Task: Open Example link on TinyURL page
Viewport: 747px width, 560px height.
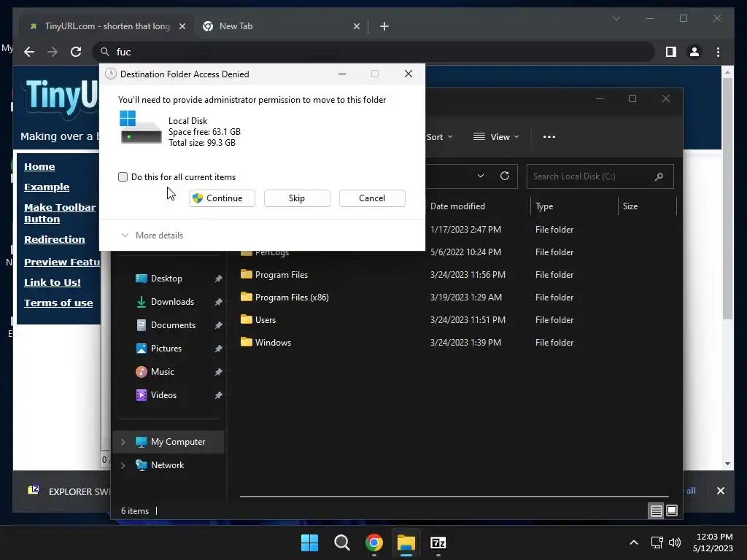Action: coord(47,187)
